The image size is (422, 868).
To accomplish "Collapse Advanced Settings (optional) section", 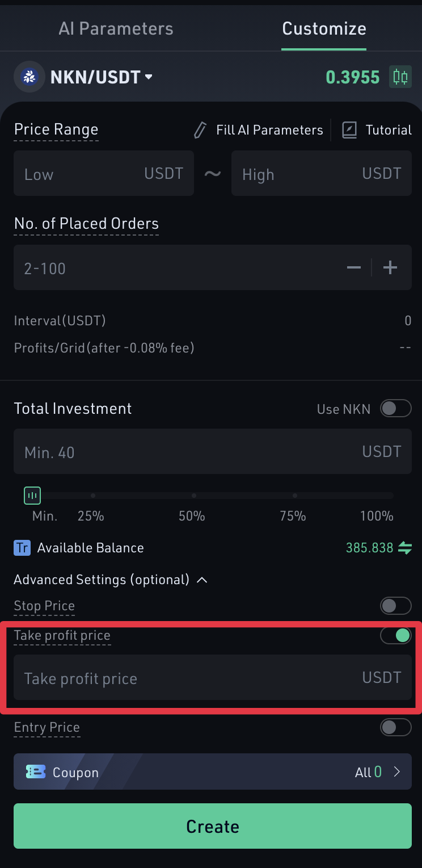I will coord(111,580).
